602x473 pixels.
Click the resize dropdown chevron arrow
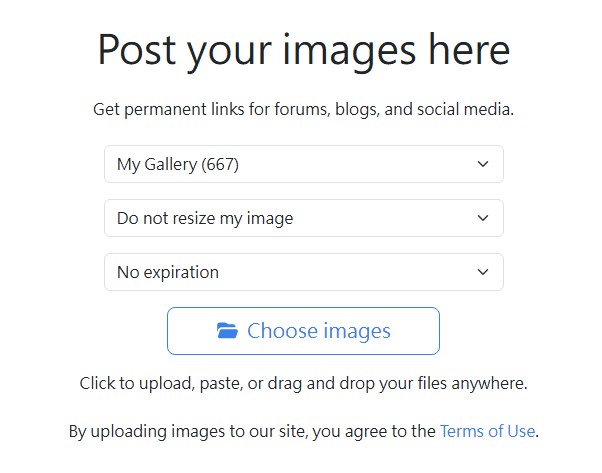tap(483, 218)
